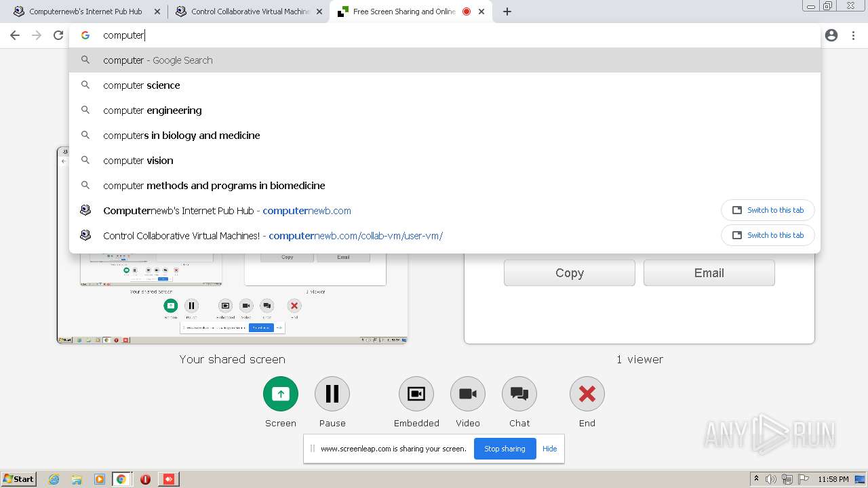The width and height of the screenshot is (868, 488).
Task: Open Control Collaborative Virtual Machines browser tab
Action: click(248, 12)
